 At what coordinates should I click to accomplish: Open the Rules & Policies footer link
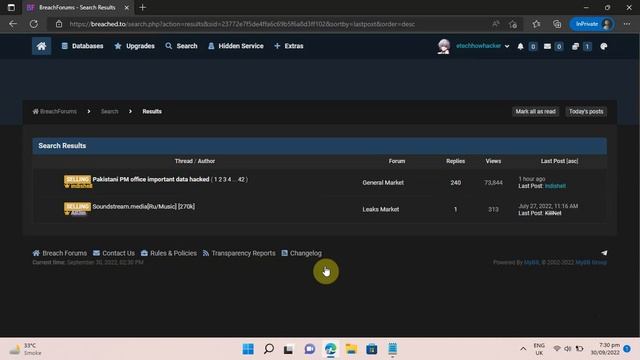click(169, 253)
